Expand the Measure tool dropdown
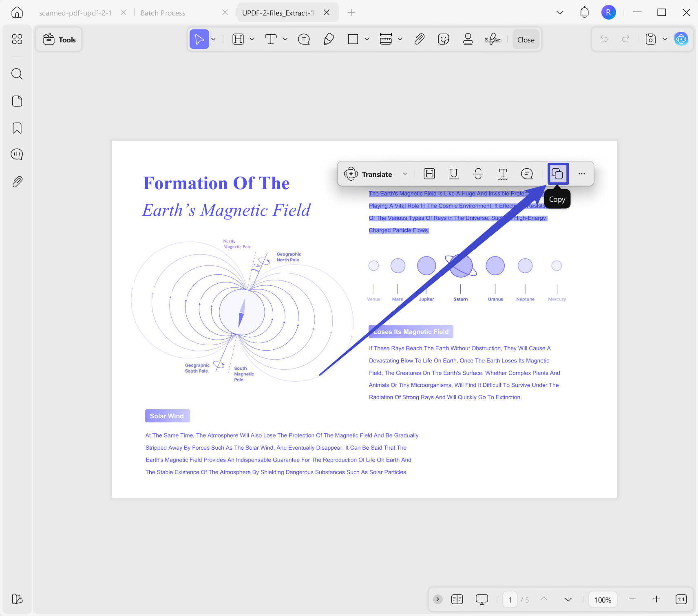The image size is (698, 616). click(x=400, y=40)
